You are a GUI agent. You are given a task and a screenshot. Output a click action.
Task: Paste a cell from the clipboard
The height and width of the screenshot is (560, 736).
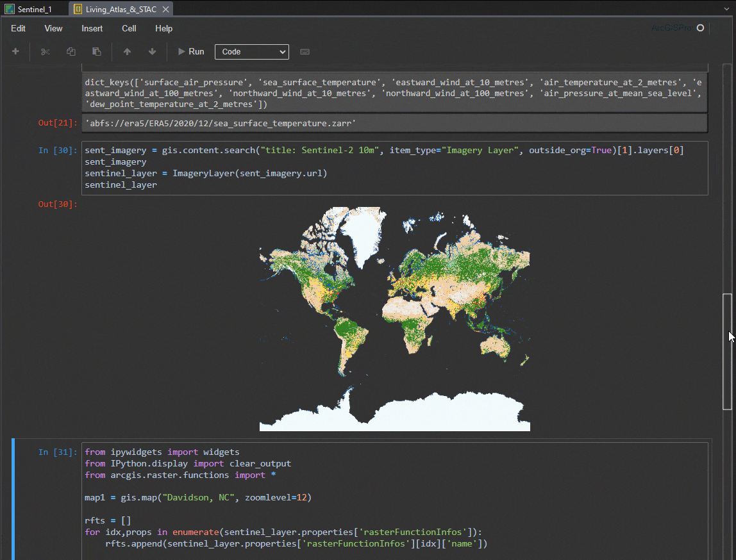[96, 51]
